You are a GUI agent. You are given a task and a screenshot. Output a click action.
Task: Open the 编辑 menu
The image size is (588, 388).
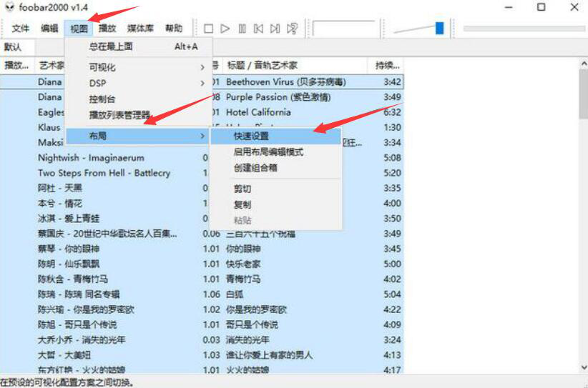49,29
